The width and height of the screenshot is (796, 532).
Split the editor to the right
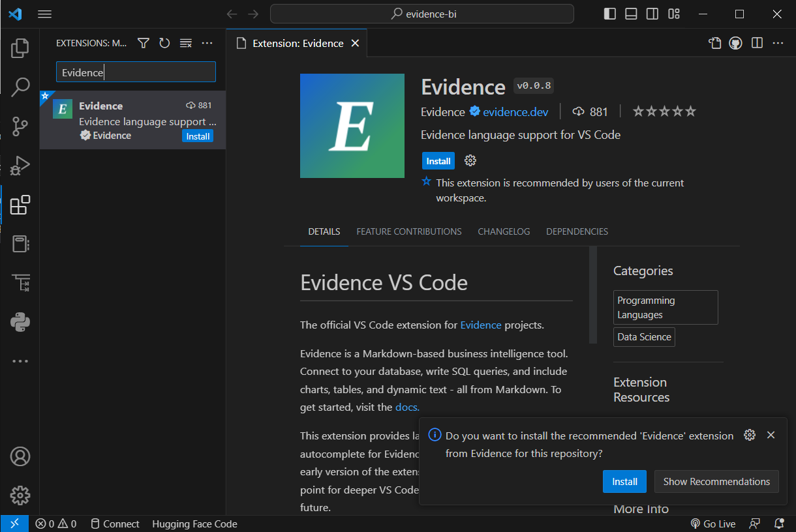(x=757, y=43)
